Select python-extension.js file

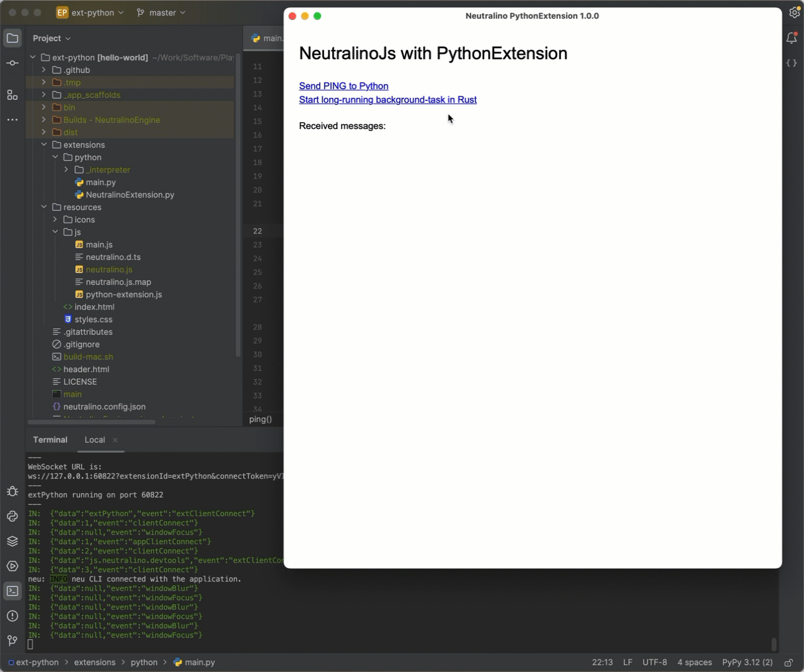(118, 294)
